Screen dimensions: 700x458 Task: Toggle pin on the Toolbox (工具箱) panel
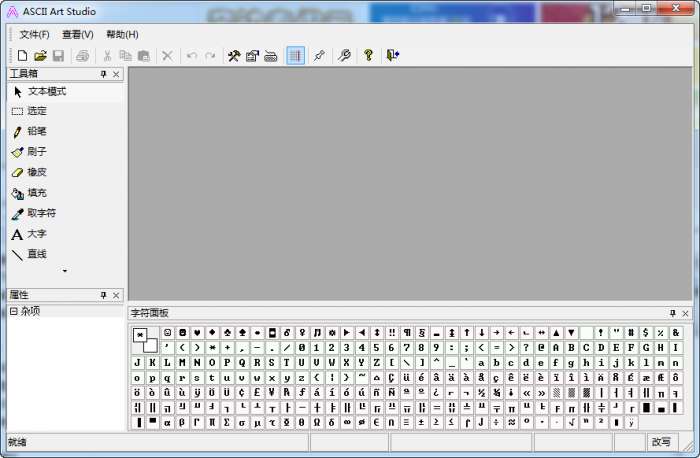click(x=103, y=74)
